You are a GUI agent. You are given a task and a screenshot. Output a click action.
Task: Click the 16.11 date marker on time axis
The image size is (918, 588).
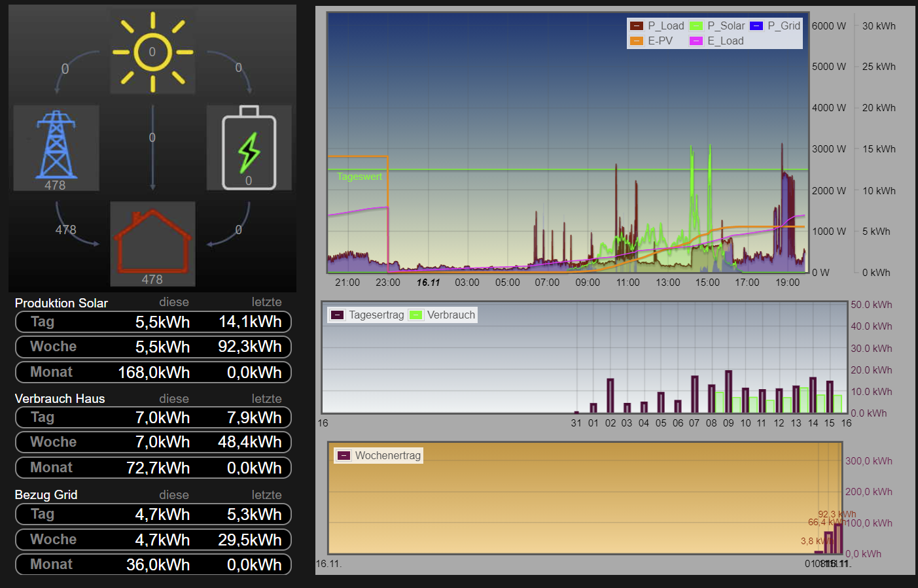click(428, 283)
